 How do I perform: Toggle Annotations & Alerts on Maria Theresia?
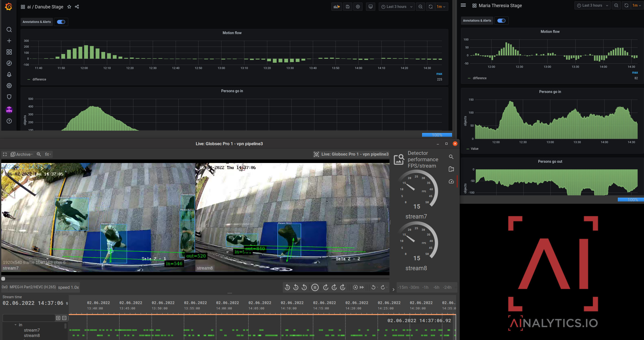(x=501, y=21)
